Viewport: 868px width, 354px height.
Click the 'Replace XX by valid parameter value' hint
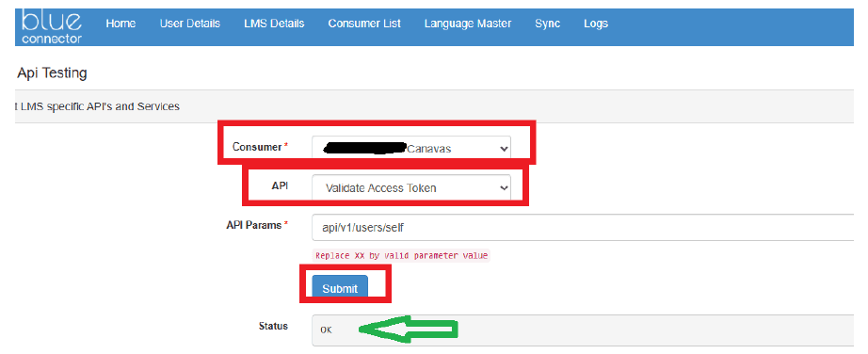(402, 256)
